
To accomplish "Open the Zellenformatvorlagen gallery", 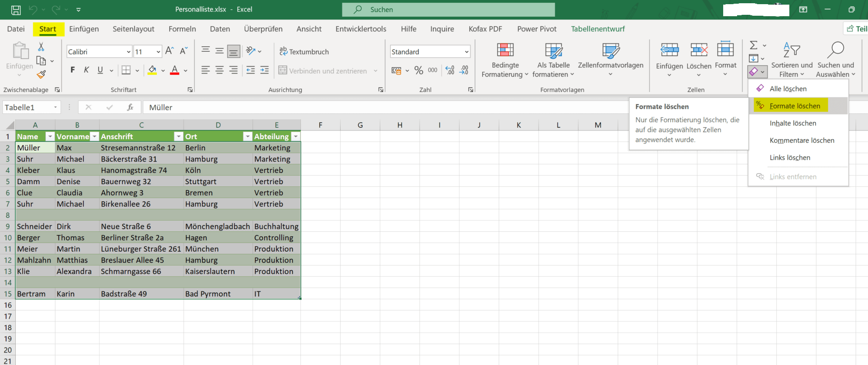I will coord(611,60).
